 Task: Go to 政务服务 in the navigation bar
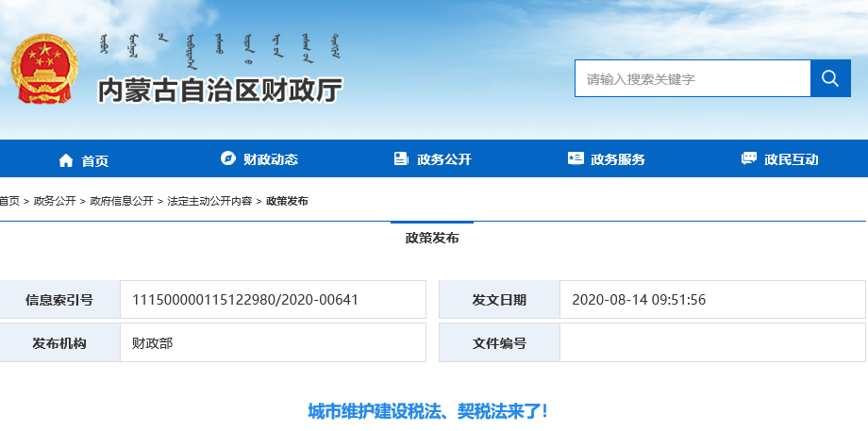tap(618, 159)
